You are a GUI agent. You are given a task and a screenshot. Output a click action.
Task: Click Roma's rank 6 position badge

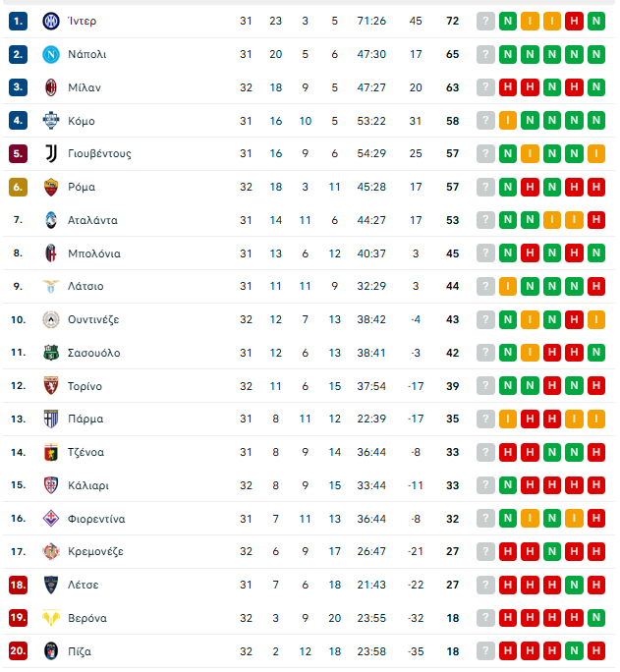pyautogui.click(x=18, y=187)
